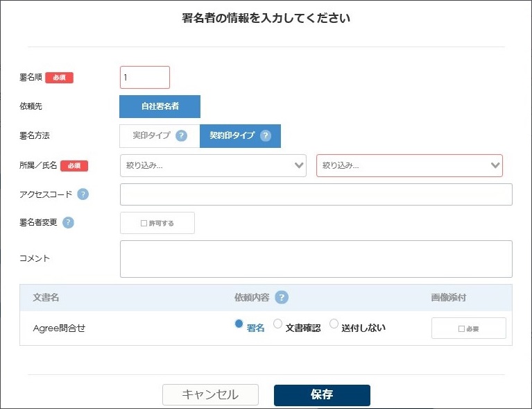Switch to 契約印タイプ signing method
Screen dimensions: 532x409
pos(240,136)
